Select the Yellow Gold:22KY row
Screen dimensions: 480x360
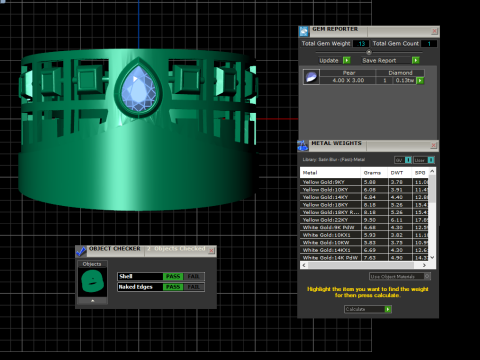(x=364, y=220)
